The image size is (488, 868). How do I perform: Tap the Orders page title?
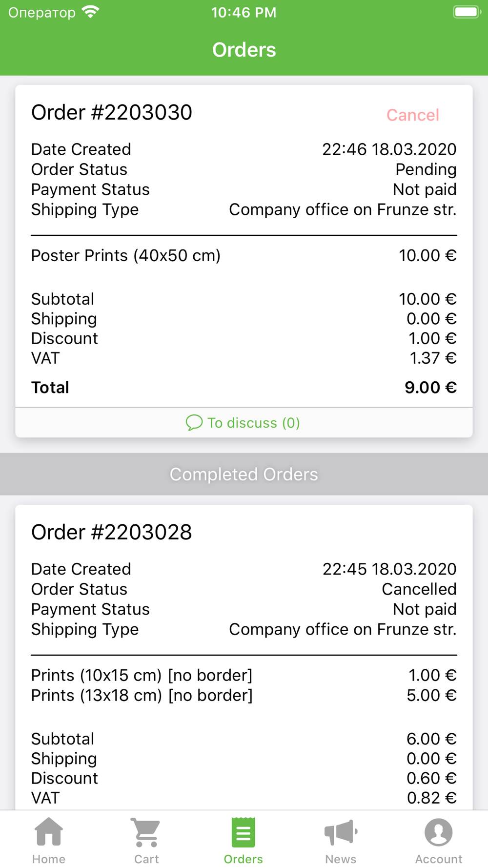pyautogui.click(x=244, y=50)
